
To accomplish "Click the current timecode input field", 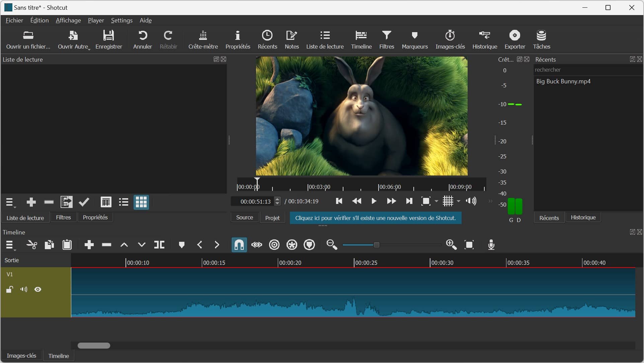I will click(254, 201).
